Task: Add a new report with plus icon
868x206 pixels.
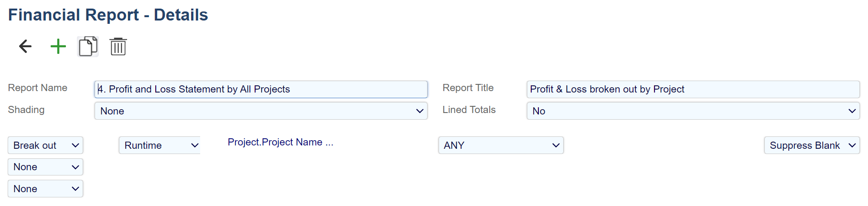Action: (x=58, y=46)
